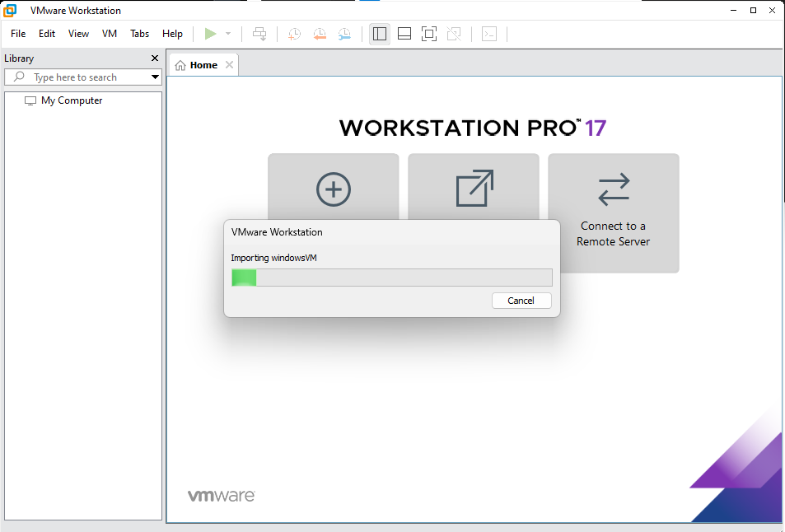Open the View menu
Screen dimensions: 785x532
[x=78, y=34]
